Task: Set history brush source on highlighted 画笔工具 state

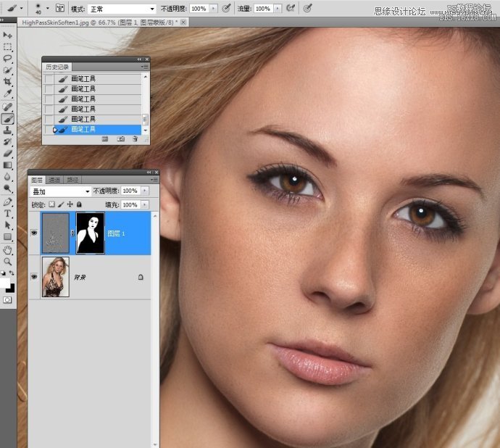Action: click(x=49, y=130)
